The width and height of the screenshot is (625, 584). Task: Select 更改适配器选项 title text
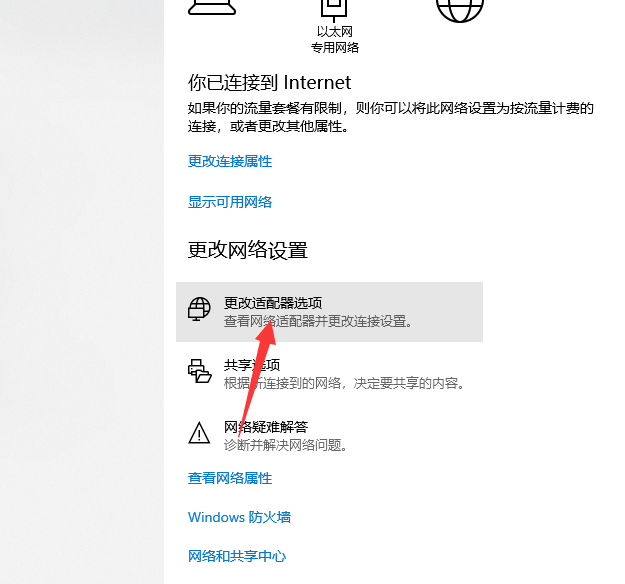click(x=273, y=303)
